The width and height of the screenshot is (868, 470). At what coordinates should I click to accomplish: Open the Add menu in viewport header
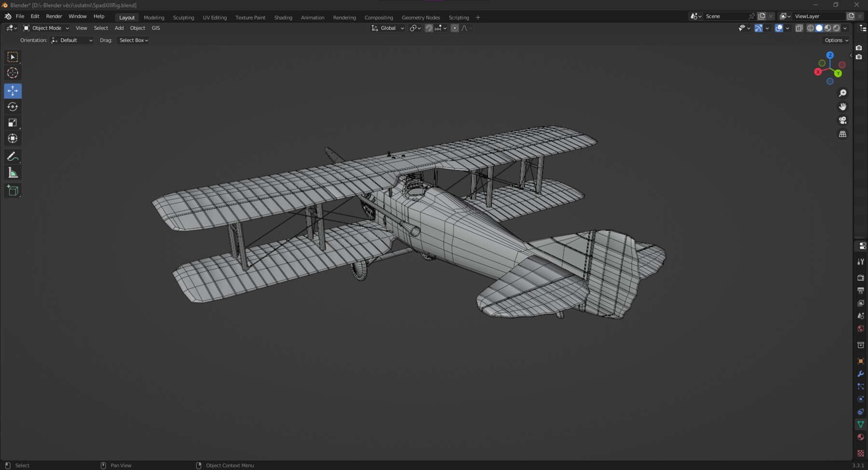119,28
